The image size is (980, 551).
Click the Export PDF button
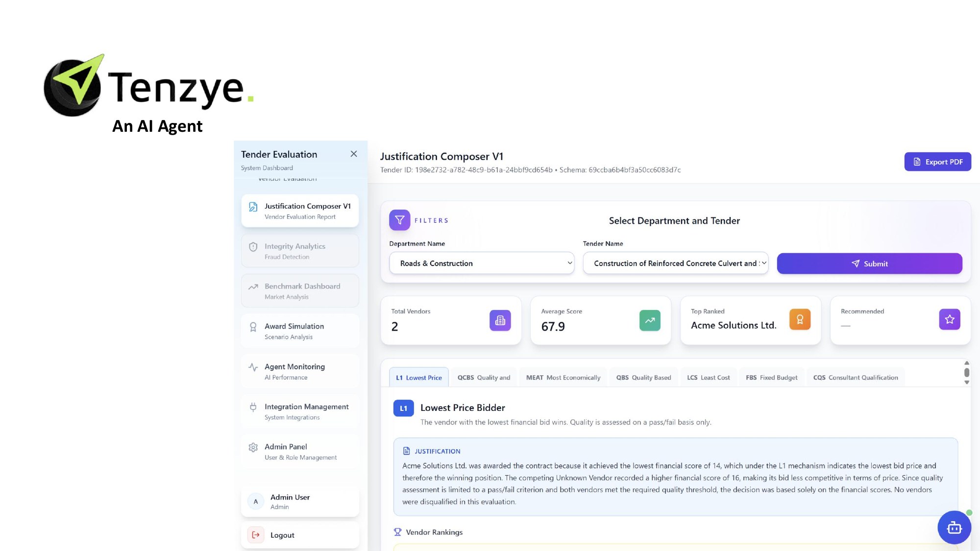click(937, 162)
